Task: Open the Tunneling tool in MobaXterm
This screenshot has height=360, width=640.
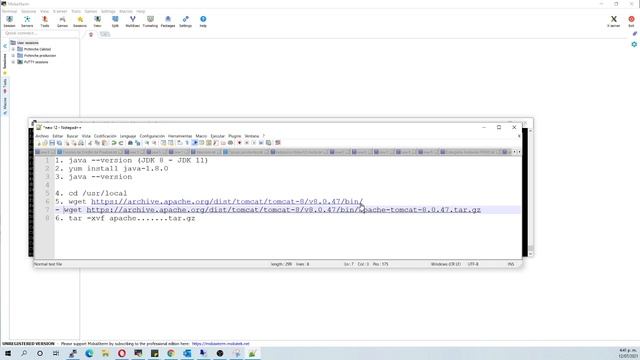Action: pyautogui.click(x=150, y=21)
